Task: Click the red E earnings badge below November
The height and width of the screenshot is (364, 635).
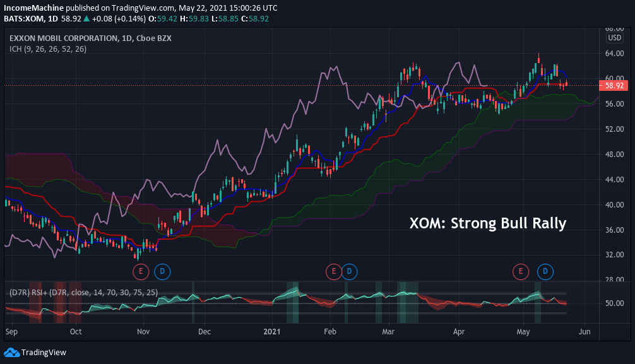Action: 141,272
